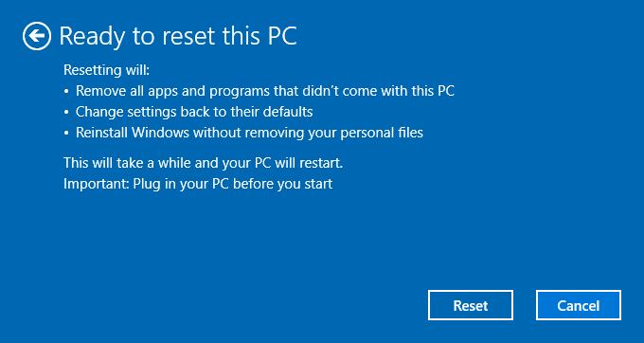Viewport: 644px width, 343px height.
Task: Click the 'Important: Plug in your PC' note
Action: [198, 184]
